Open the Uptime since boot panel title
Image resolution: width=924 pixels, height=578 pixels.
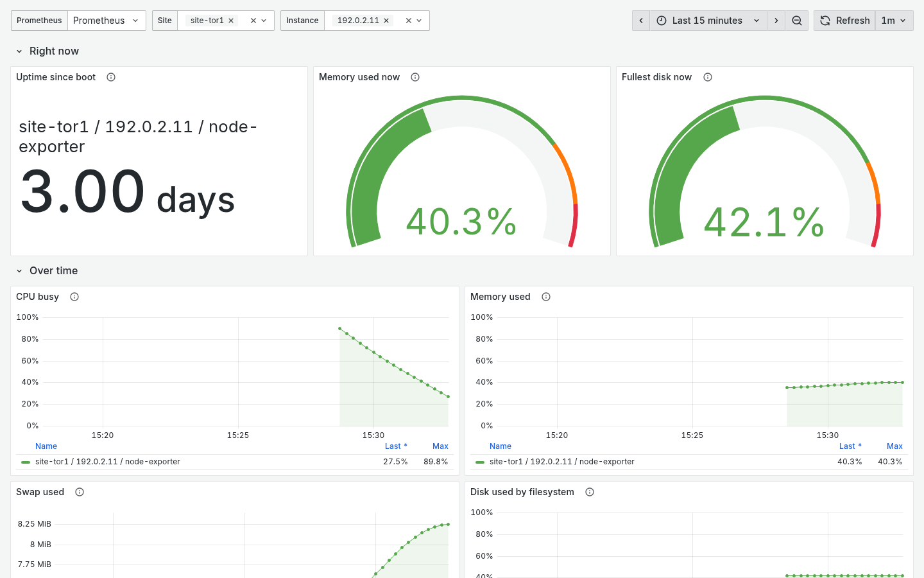(56, 77)
